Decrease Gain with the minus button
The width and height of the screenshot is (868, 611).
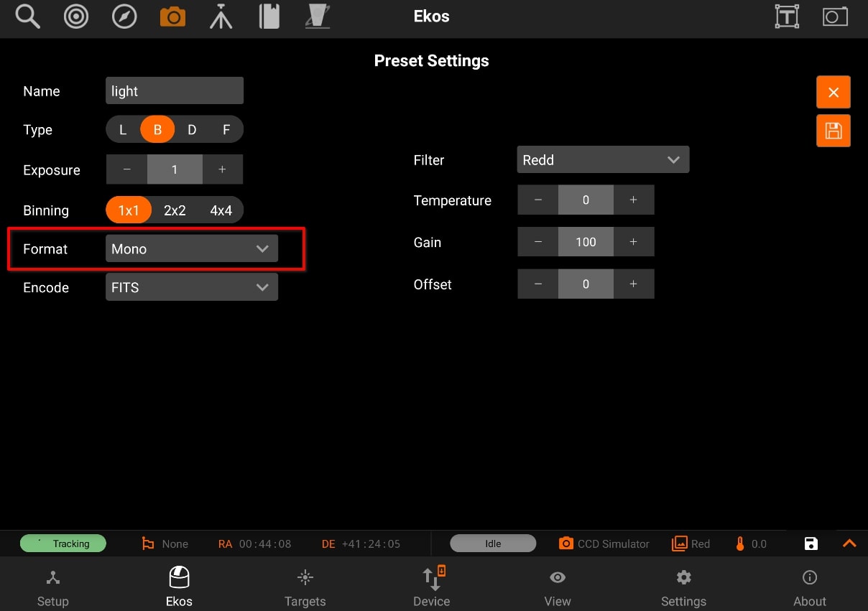point(538,242)
